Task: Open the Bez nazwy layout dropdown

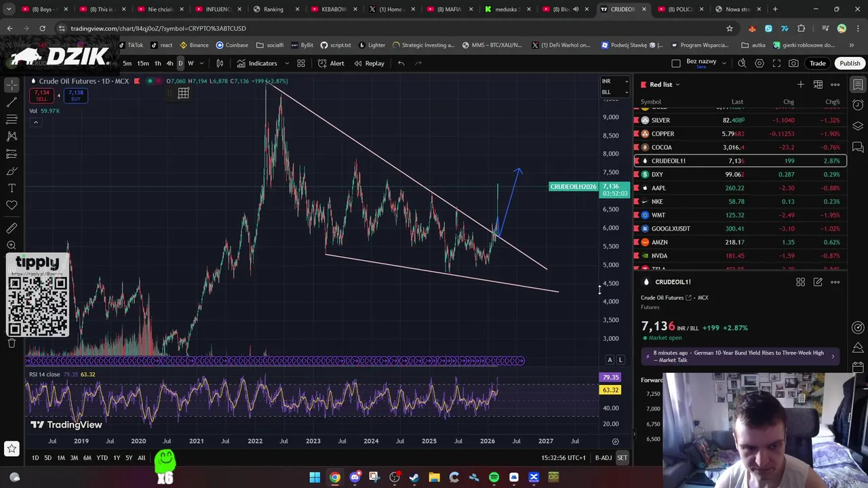Action: [724, 63]
